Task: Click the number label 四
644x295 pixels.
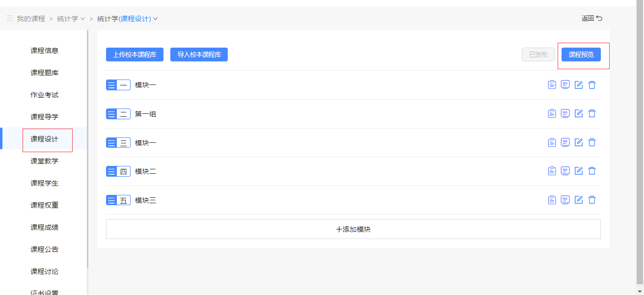Action: coord(124,171)
